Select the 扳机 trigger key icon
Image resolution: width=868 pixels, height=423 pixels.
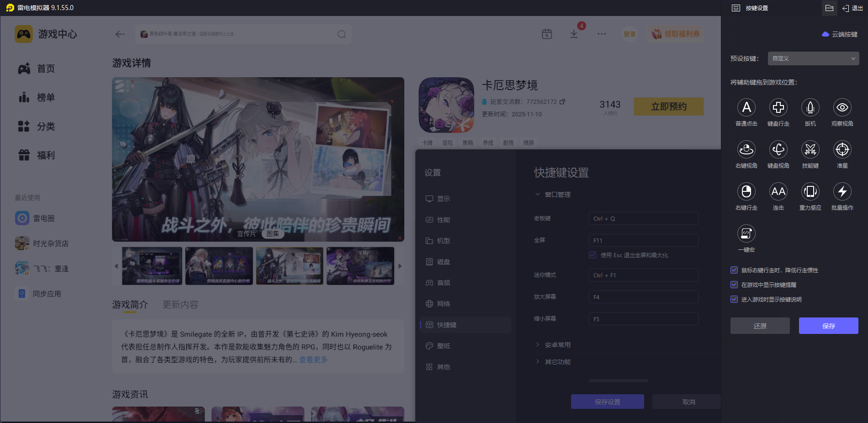[x=810, y=107]
